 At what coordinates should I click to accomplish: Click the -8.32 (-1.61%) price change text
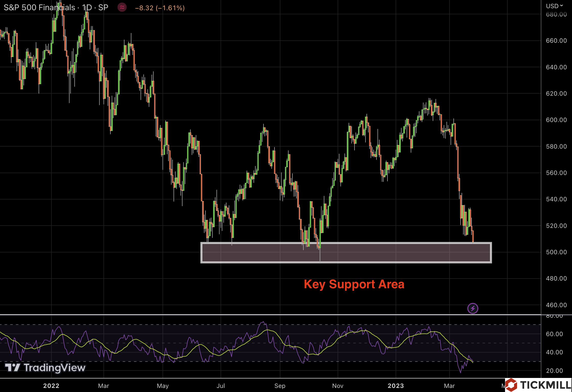pyautogui.click(x=160, y=8)
